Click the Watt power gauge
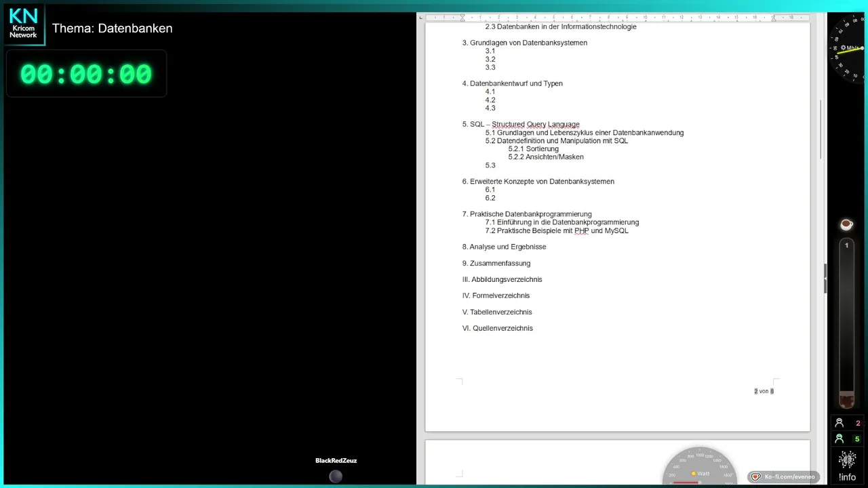Screen dimensions: 868x488 699,467
